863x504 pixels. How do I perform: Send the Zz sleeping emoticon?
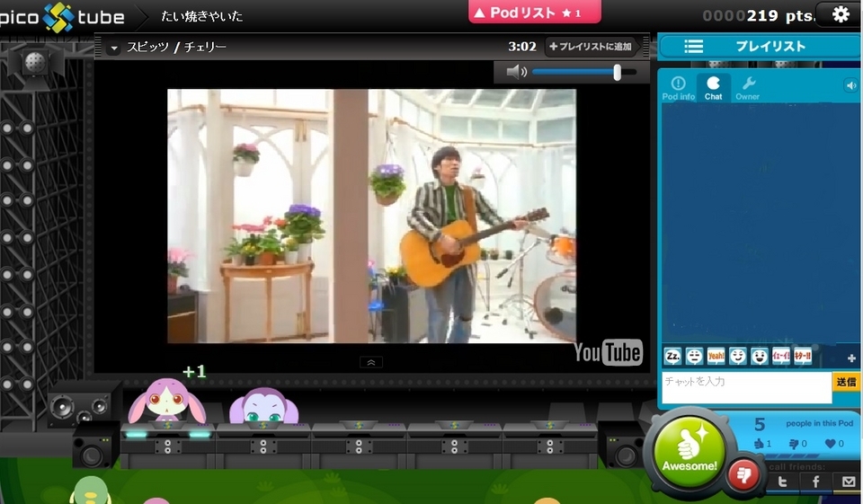point(672,357)
